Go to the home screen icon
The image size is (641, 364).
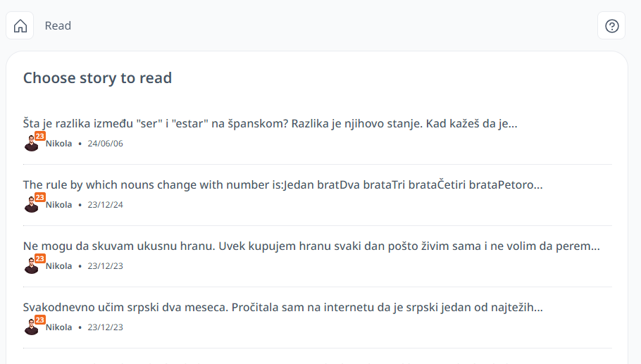(20, 26)
